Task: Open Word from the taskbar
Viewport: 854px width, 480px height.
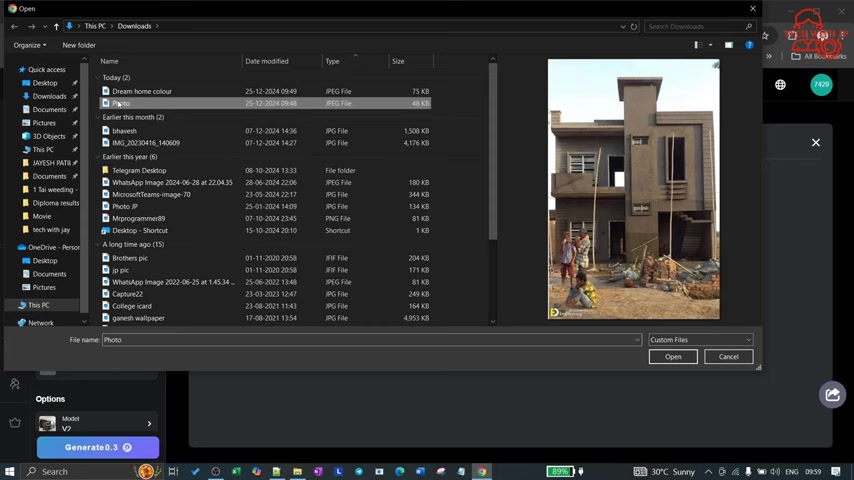Action: (x=420, y=471)
